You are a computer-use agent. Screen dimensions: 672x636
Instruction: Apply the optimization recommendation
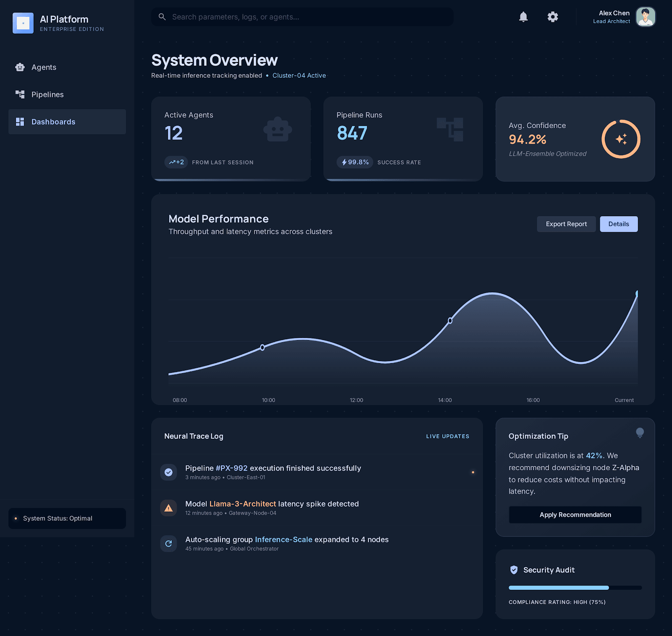click(575, 515)
